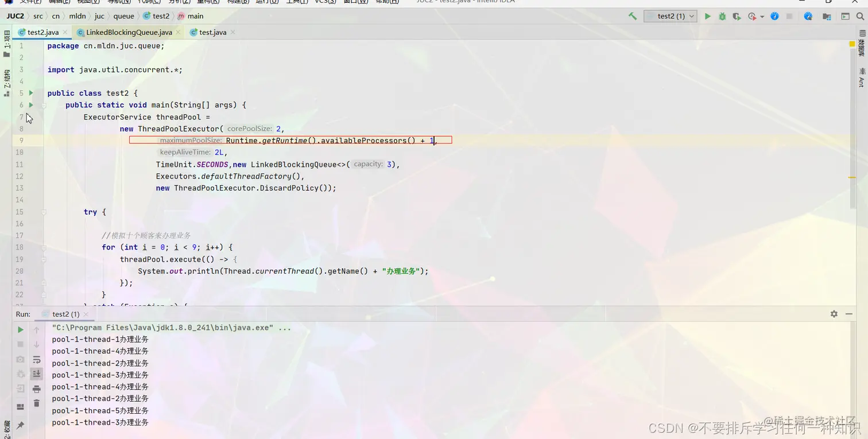Click the Run Anything window icon left of the magnifier
Image resolution: width=868 pixels, height=439 pixels.
[845, 16]
